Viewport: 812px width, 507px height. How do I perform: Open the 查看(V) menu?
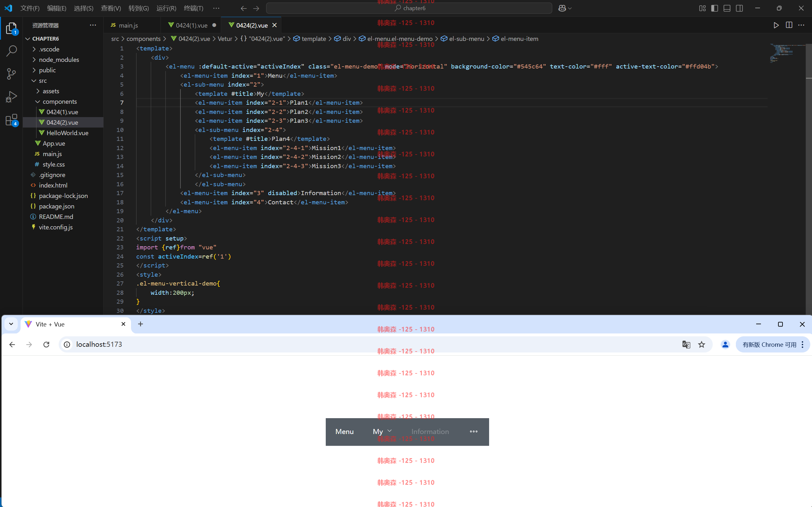click(x=111, y=8)
